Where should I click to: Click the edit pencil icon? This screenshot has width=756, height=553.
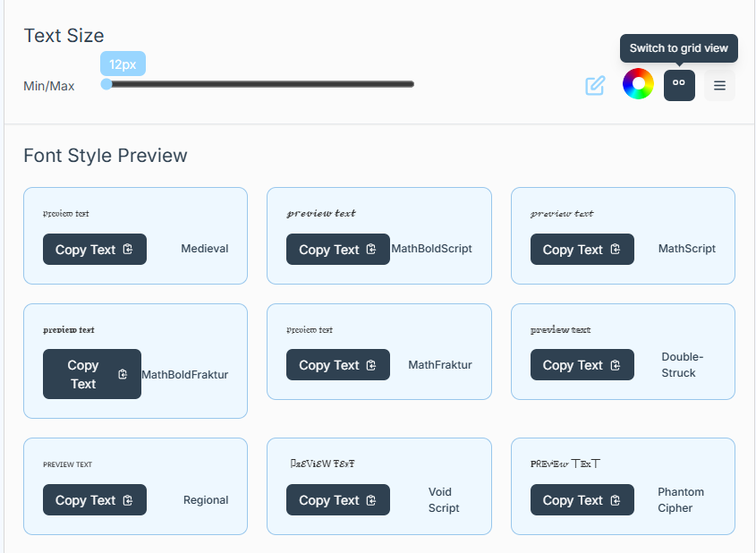coord(595,86)
